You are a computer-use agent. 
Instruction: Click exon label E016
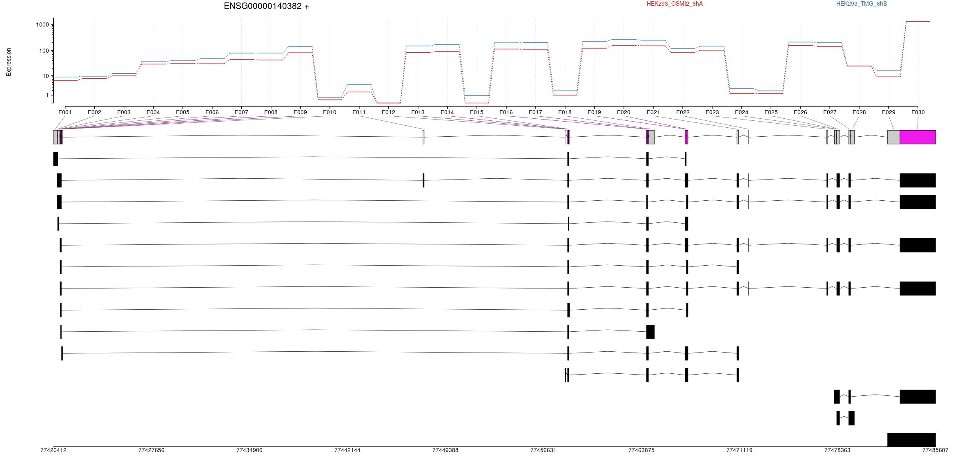[x=506, y=112]
